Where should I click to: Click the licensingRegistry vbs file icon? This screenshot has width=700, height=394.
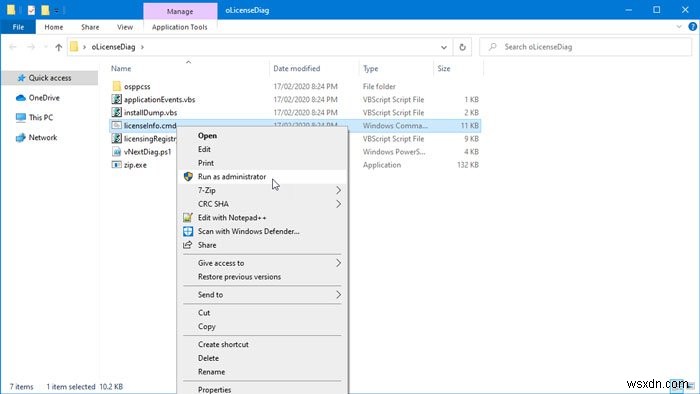tap(117, 138)
